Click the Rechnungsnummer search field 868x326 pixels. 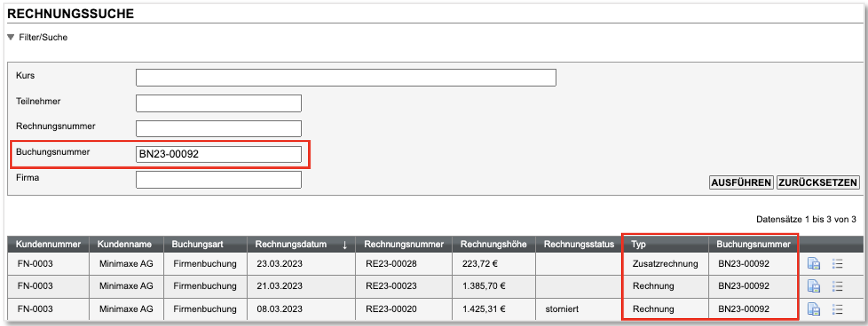[218, 128]
